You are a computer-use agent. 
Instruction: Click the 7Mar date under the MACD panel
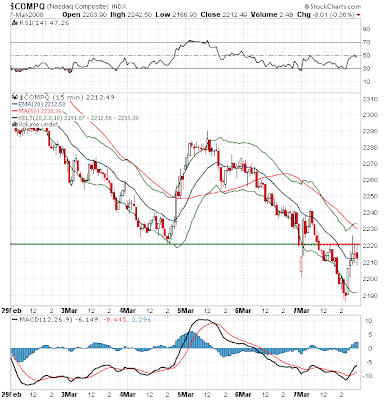click(302, 395)
